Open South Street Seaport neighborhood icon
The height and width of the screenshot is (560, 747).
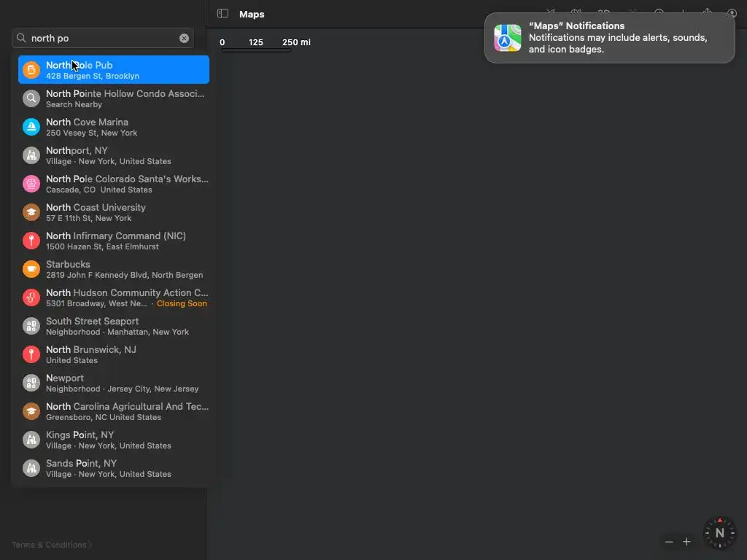(x=31, y=326)
